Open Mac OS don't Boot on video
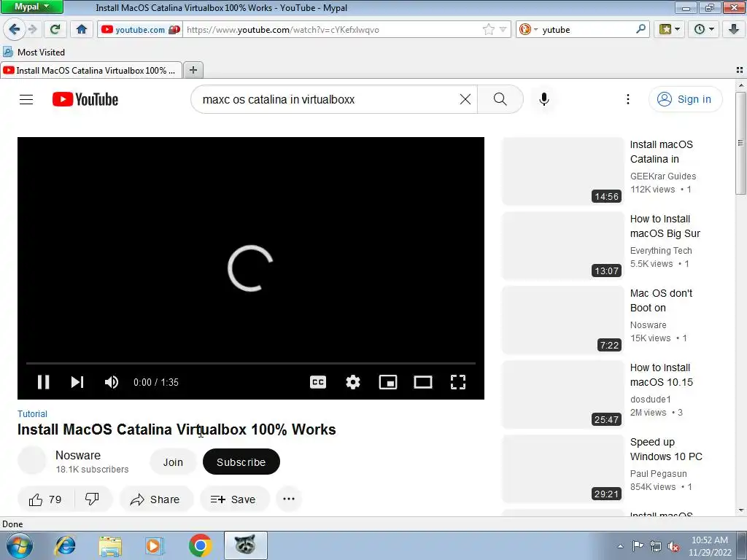The image size is (747, 560). (661, 300)
